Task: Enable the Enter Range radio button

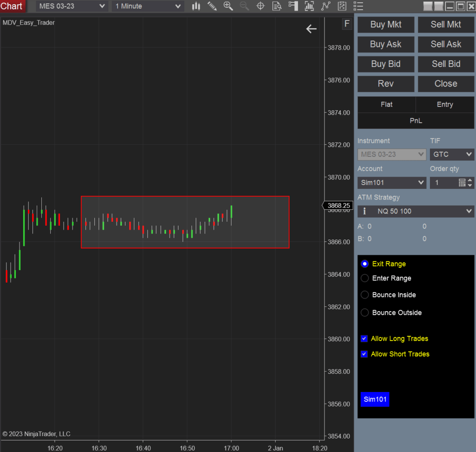Action: point(364,278)
